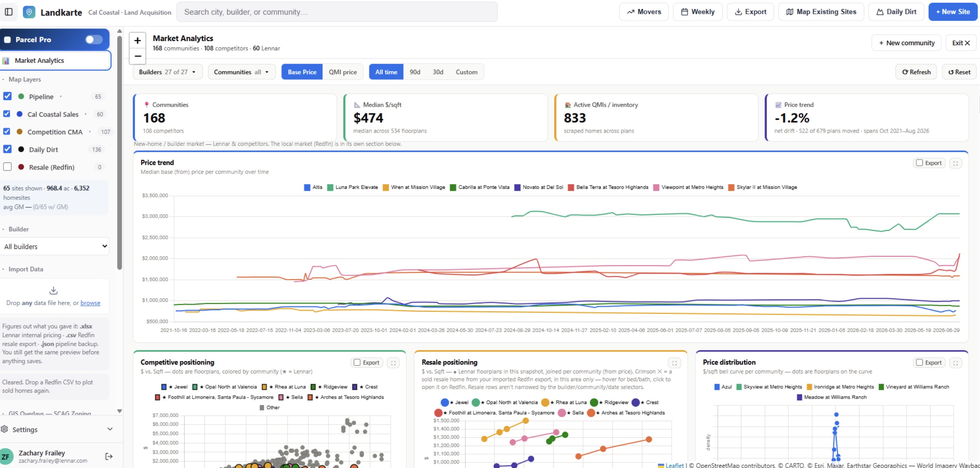Image resolution: width=980 pixels, height=468 pixels.
Task: Uncheck the Pipeline map layer
Action: pyautogui.click(x=7, y=96)
